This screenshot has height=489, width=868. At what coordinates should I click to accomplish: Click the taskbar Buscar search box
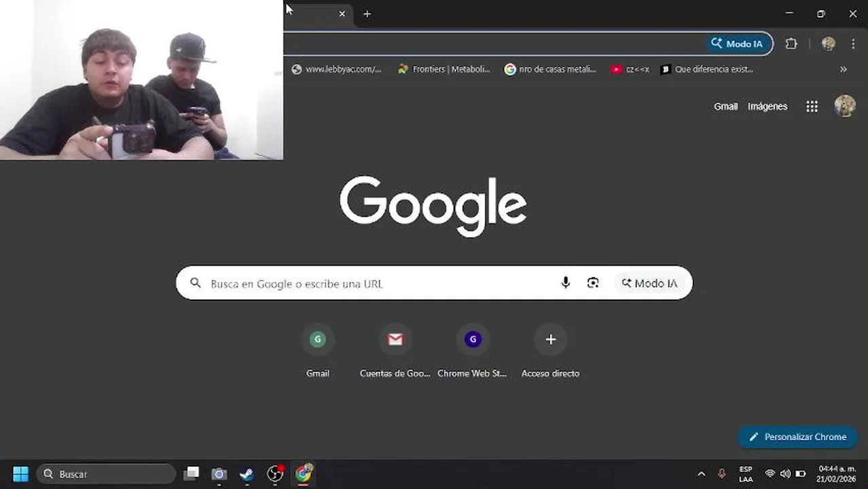click(106, 473)
